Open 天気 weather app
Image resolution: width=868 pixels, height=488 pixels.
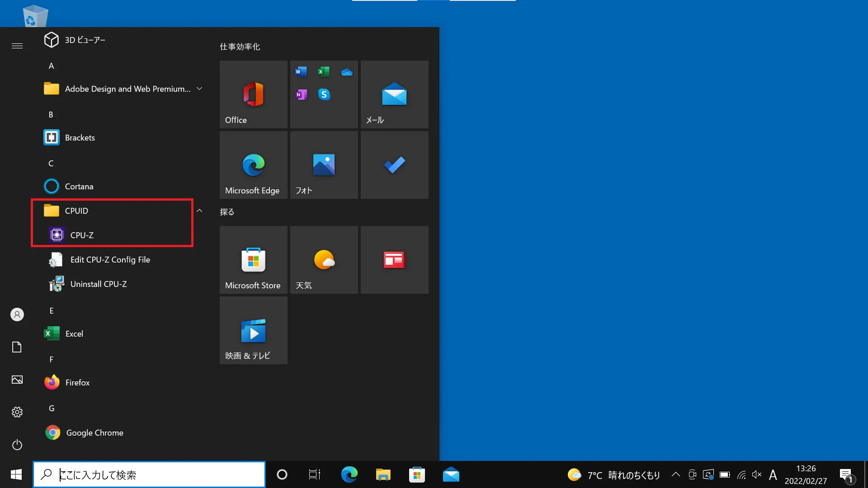tap(324, 260)
